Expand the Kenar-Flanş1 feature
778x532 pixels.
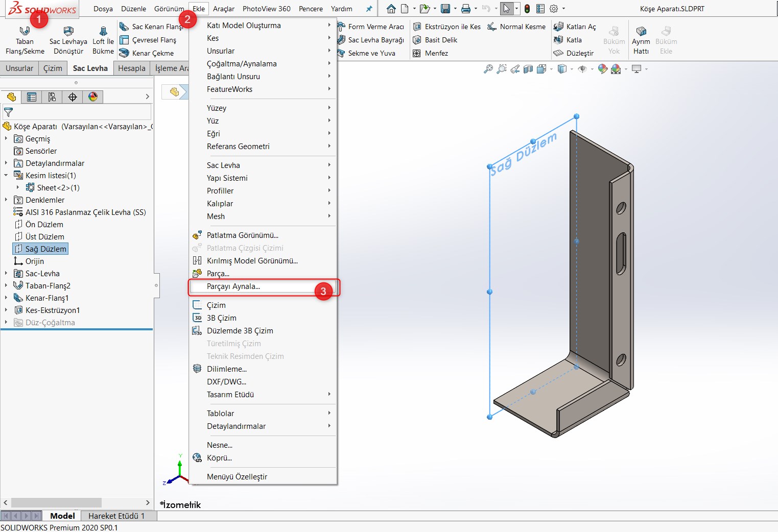(6, 298)
